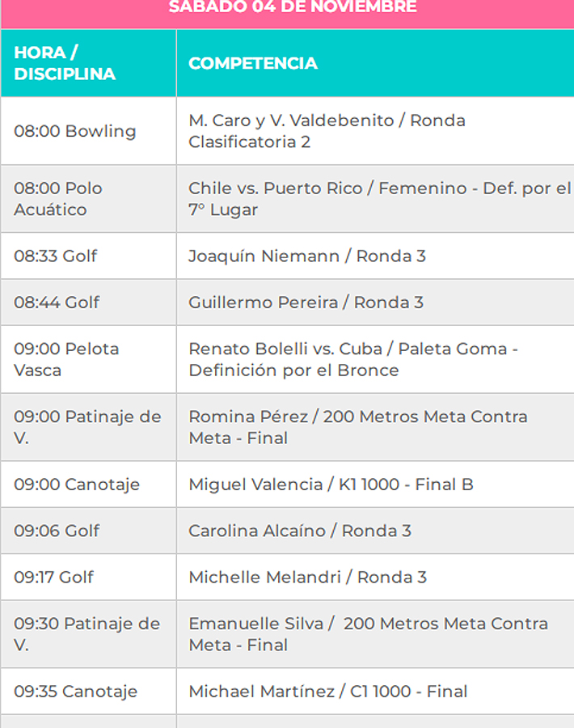Click Guillermo Pereira Ronda 3 entry
The image size is (574, 728).
click(306, 303)
